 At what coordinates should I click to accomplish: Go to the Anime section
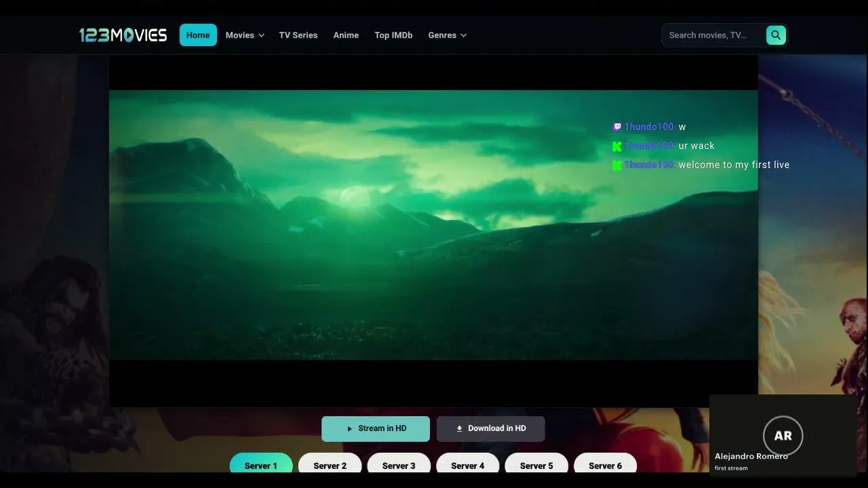(x=346, y=35)
